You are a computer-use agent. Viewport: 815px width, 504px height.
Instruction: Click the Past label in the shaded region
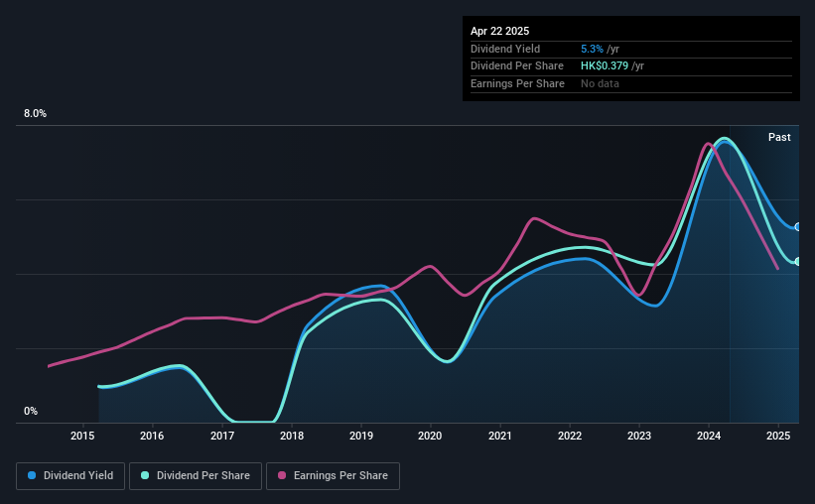tap(779, 137)
